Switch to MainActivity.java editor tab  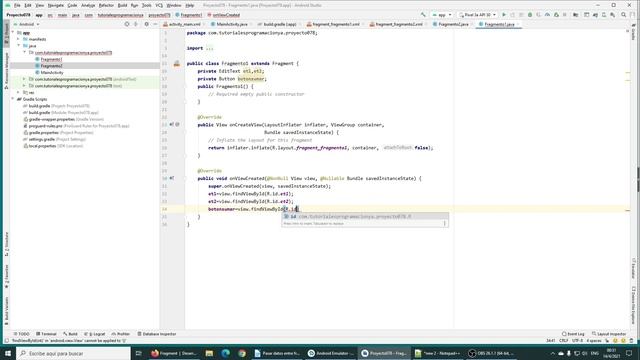click(x=230, y=24)
